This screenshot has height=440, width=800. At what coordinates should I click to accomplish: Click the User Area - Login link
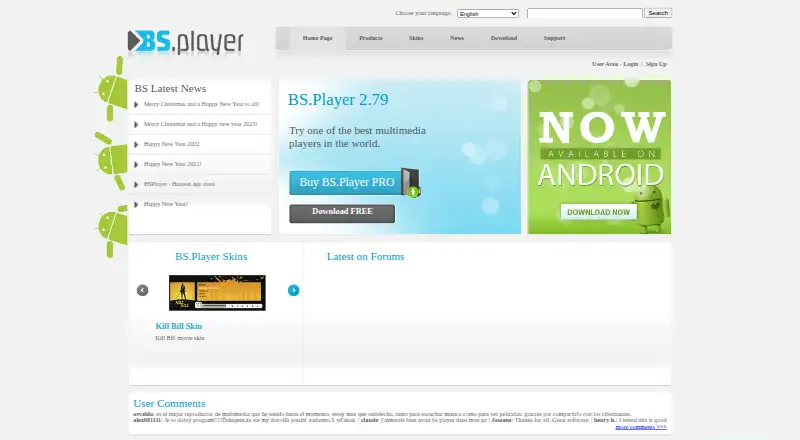point(615,64)
